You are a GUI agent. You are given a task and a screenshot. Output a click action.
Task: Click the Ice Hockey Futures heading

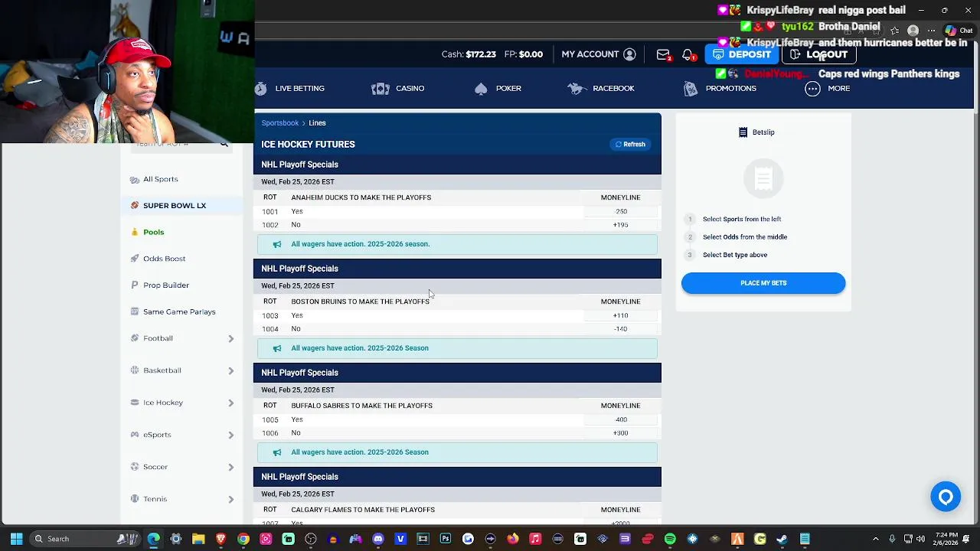[308, 145]
